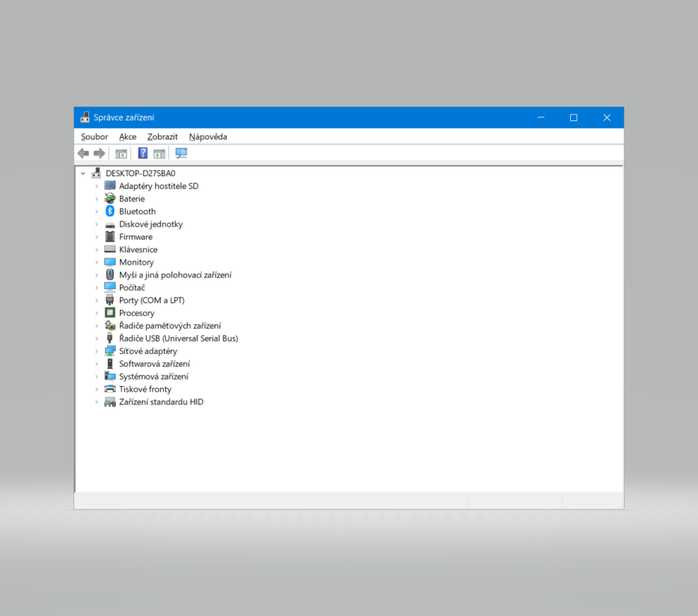Collapse the DESKTOP-D27SBA0 root node
The image size is (698, 616).
83,174
